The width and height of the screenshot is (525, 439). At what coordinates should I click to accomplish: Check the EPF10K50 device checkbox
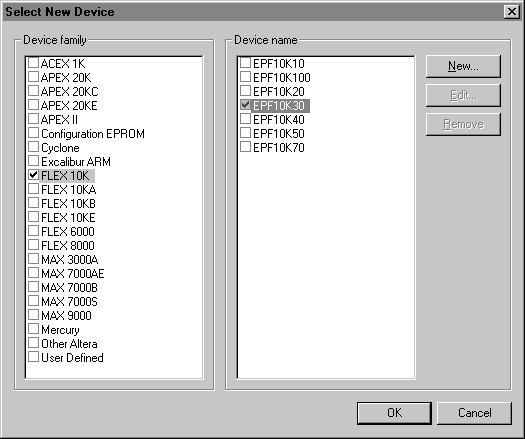[245, 133]
